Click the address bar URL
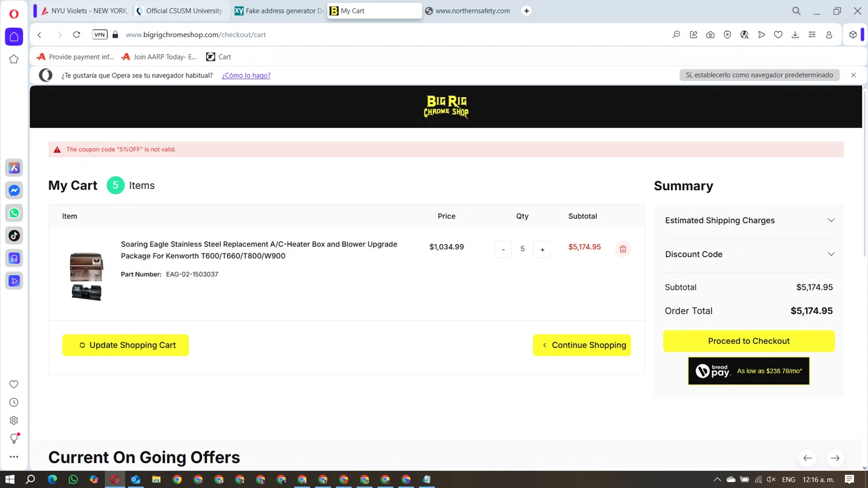 [196, 35]
